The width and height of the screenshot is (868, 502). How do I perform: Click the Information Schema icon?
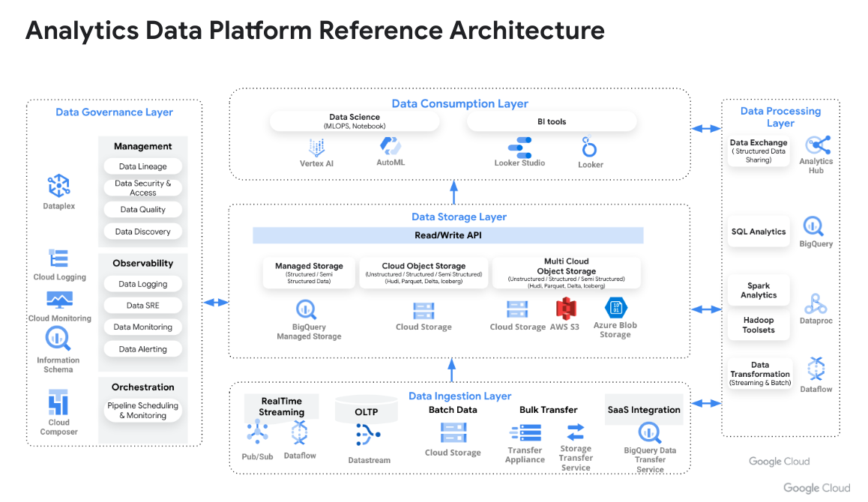(x=58, y=339)
